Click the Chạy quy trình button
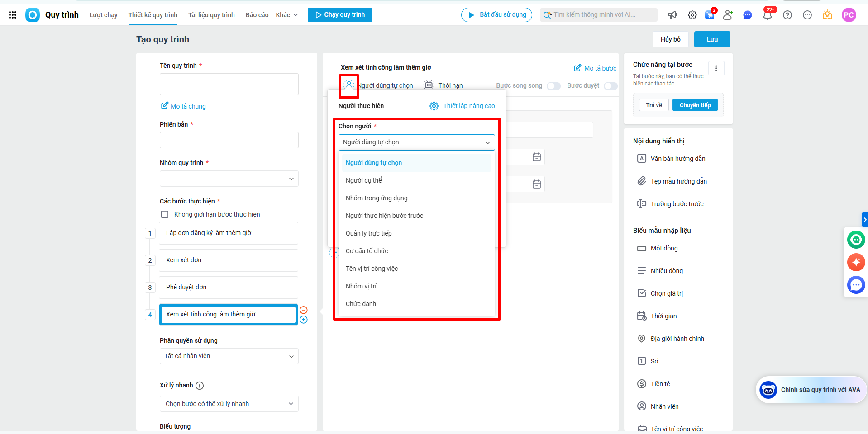This screenshot has width=868, height=434. [340, 15]
